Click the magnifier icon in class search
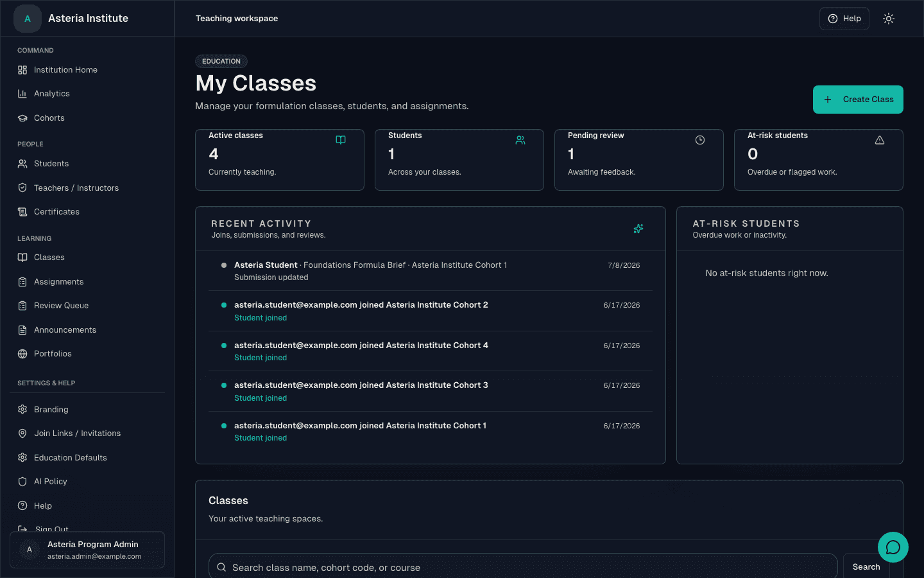The image size is (924, 578). pyautogui.click(x=221, y=567)
